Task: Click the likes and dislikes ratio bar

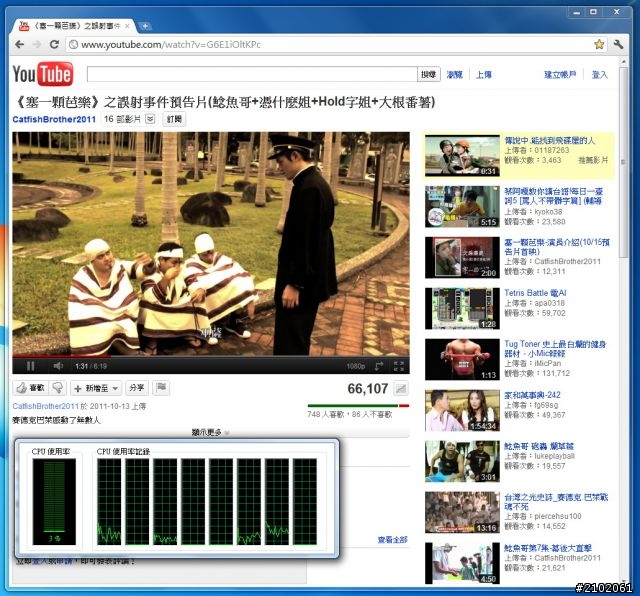Action: [x=358, y=406]
